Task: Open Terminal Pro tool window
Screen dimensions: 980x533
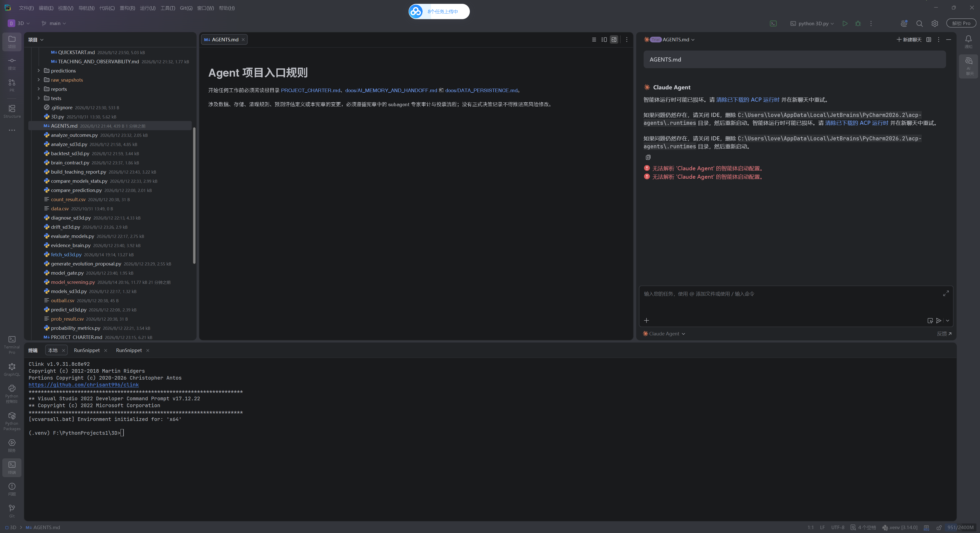Action: coord(12,345)
